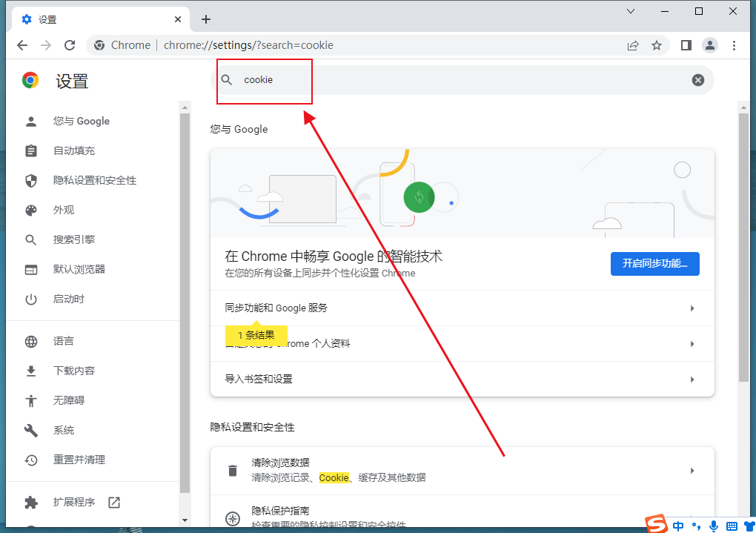The height and width of the screenshot is (533, 756).
Task: Close the 设置 browser tab
Action: point(178,19)
